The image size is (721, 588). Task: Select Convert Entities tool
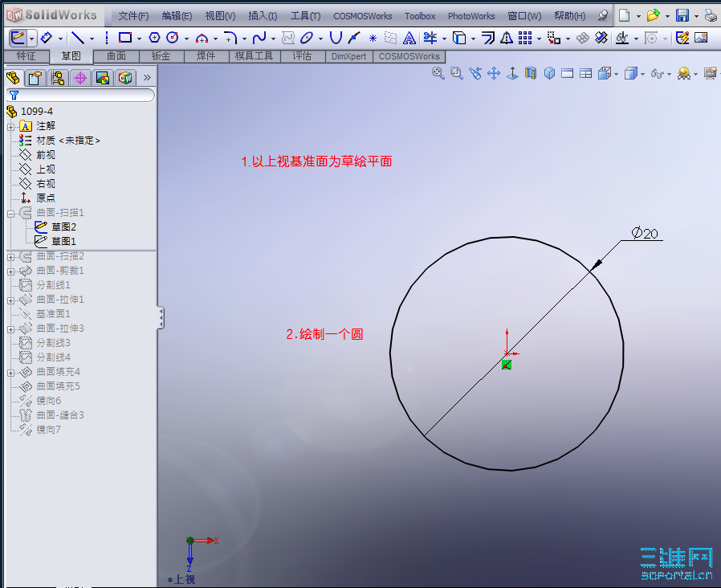pos(459,38)
